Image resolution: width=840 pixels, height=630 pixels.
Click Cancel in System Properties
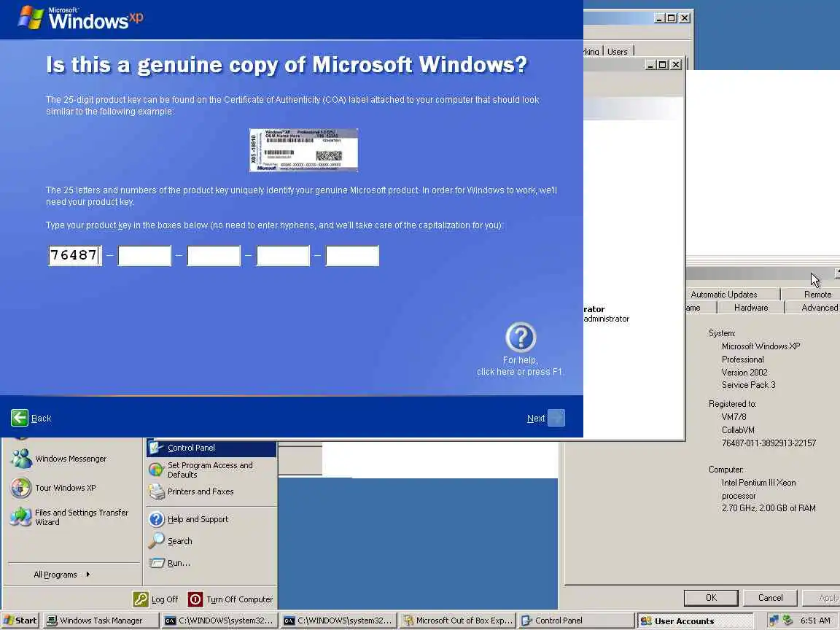coord(770,597)
